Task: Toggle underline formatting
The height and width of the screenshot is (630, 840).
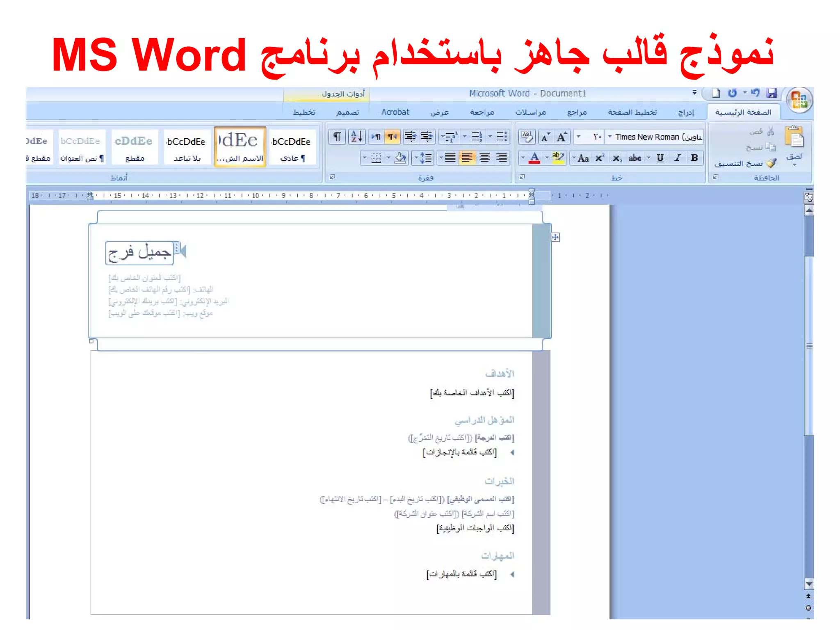Action: pyautogui.click(x=660, y=158)
